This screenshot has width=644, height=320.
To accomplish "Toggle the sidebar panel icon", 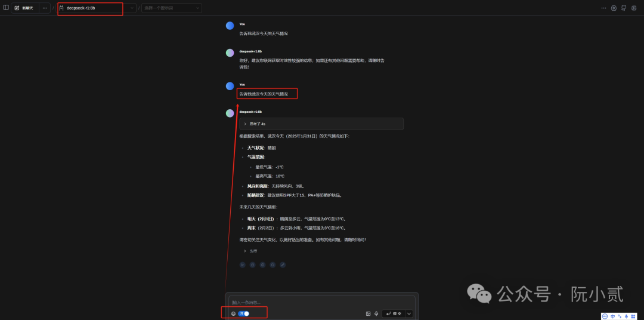I will (6, 7).
